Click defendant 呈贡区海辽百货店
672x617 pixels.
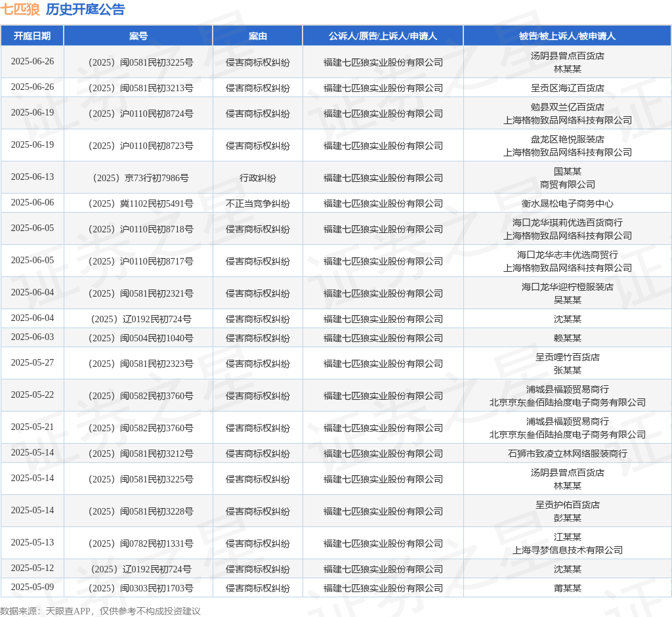click(x=568, y=88)
